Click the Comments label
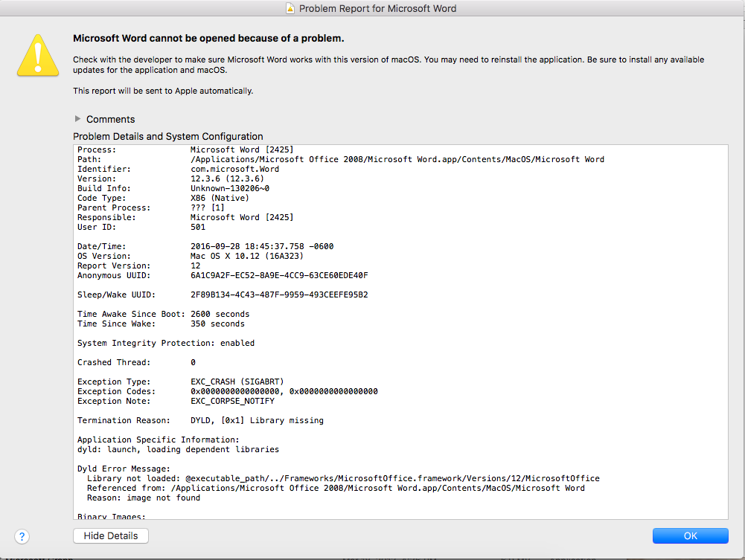745x560 pixels. 110,119
